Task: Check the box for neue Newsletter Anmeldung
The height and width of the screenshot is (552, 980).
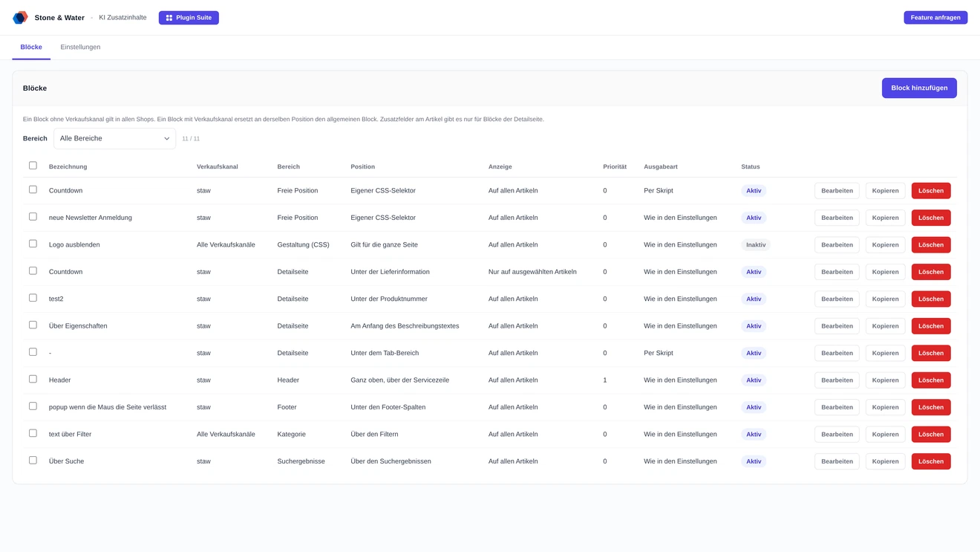Action: point(33,217)
